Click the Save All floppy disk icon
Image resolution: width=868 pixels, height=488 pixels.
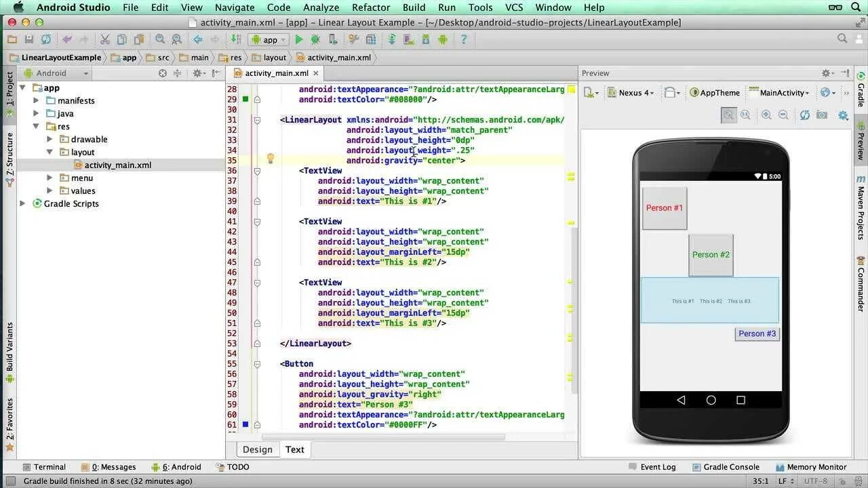(x=28, y=39)
